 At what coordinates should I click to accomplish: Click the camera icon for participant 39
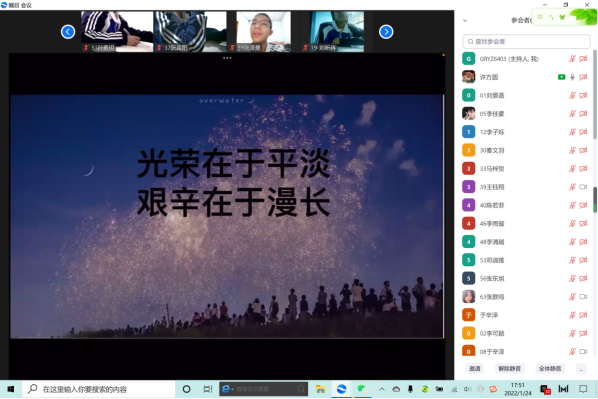tap(583, 187)
